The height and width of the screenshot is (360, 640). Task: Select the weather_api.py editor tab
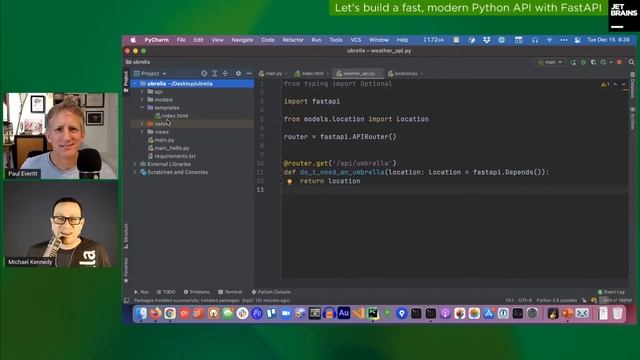coord(358,73)
